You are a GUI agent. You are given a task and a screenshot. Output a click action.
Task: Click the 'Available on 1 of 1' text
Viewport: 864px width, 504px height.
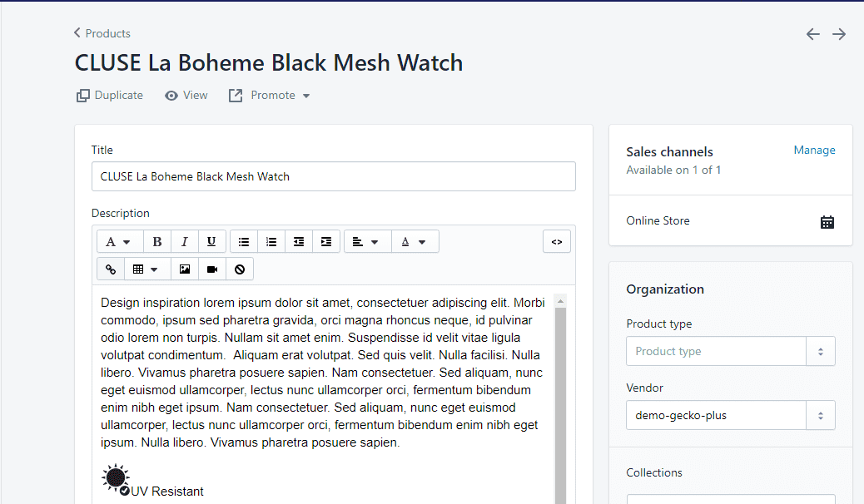pos(673,170)
